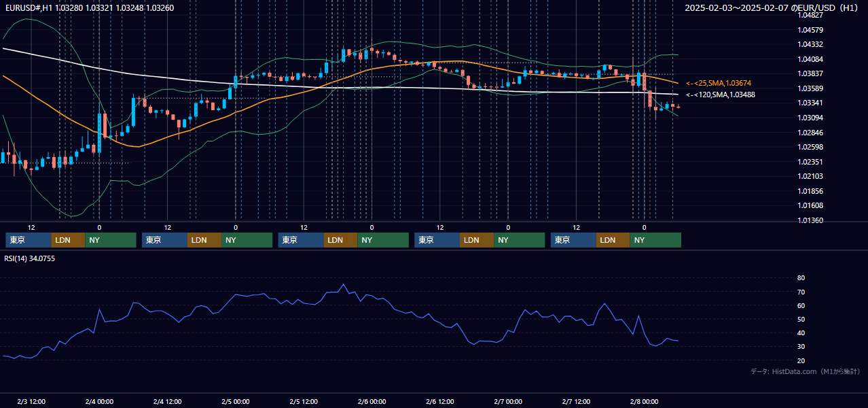Click price axis value 1.03837
The height and width of the screenshot is (408, 868).
pos(810,73)
